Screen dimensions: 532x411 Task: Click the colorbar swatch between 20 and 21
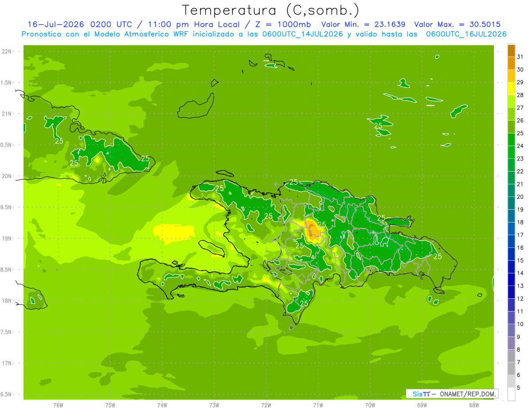coord(511,191)
